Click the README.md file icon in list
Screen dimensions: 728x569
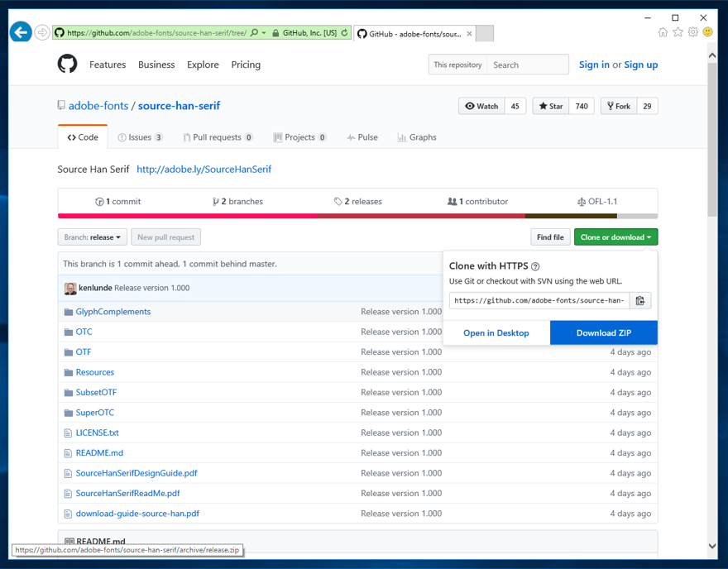tap(68, 453)
